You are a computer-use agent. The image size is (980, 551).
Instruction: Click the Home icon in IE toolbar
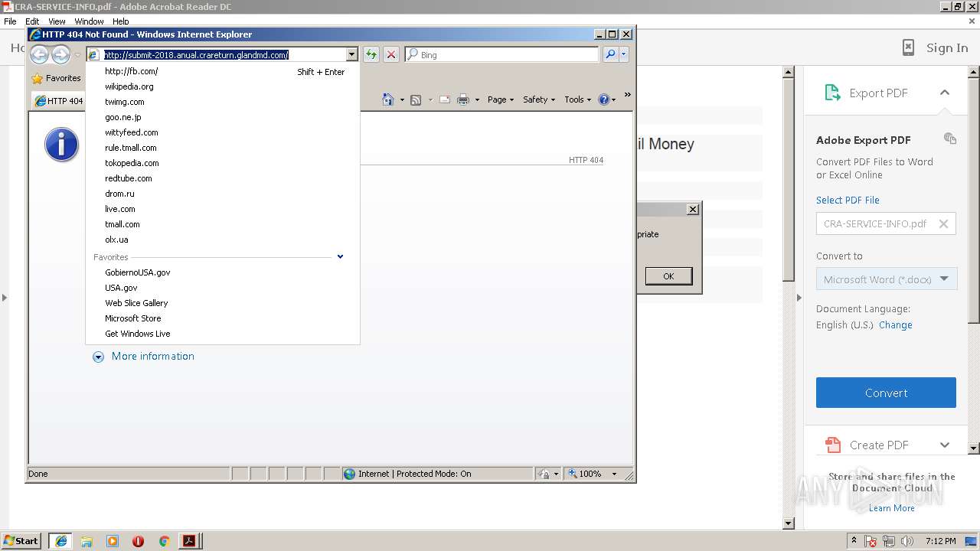(x=387, y=99)
